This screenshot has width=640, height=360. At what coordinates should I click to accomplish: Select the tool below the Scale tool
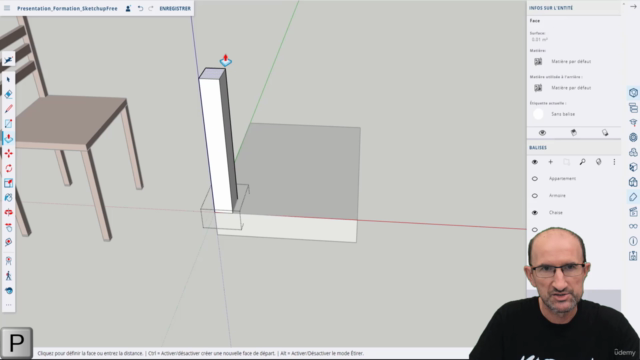point(9,198)
